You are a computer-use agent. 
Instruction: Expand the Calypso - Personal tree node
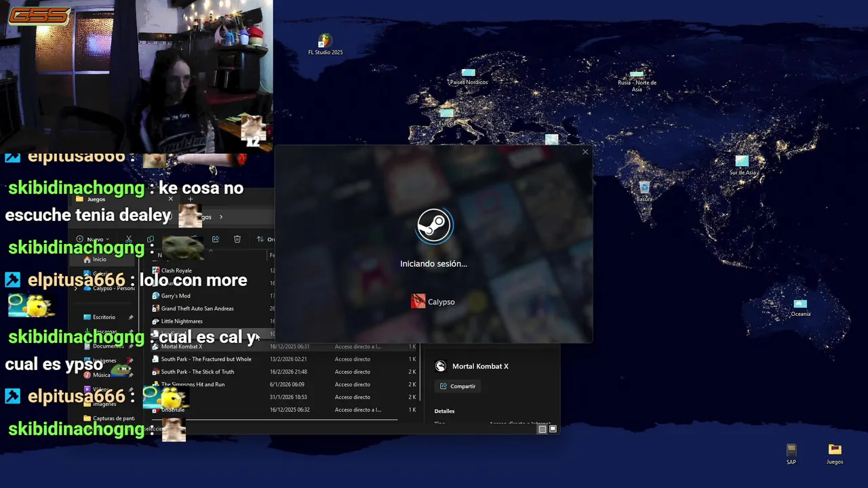pos(76,288)
